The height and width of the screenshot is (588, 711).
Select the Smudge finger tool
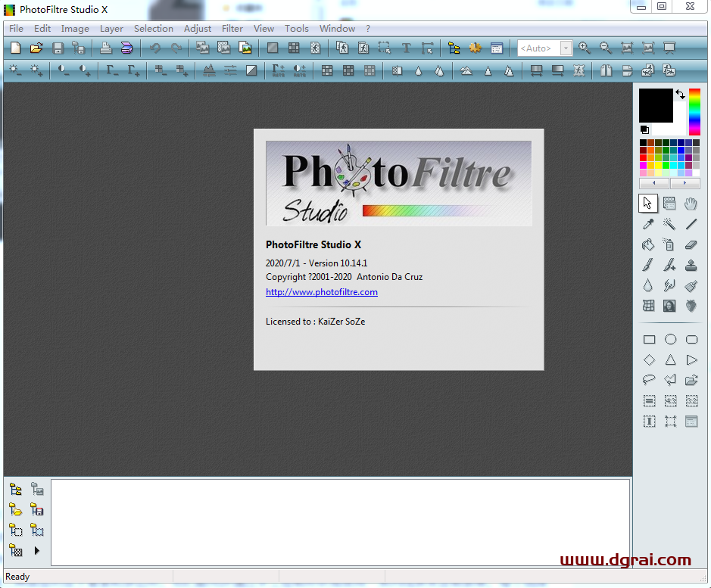pyautogui.click(x=669, y=285)
